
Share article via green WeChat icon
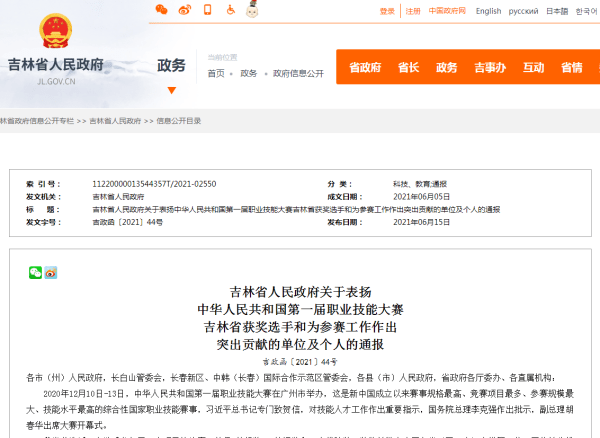click(35, 272)
